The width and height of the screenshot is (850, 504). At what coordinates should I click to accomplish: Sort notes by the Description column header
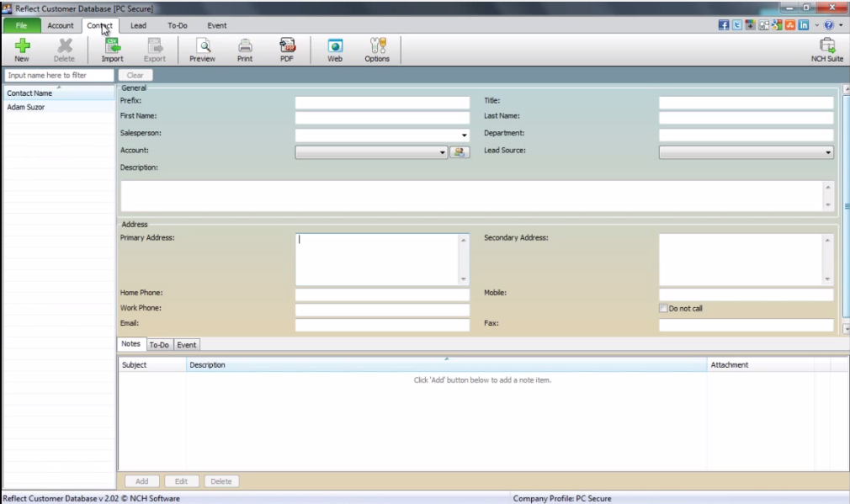point(446,364)
